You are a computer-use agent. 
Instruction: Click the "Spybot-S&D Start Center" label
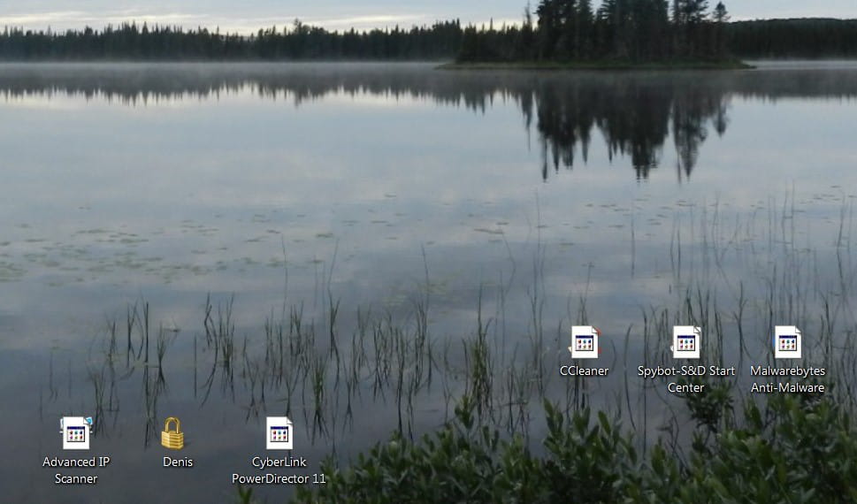(686, 378)
